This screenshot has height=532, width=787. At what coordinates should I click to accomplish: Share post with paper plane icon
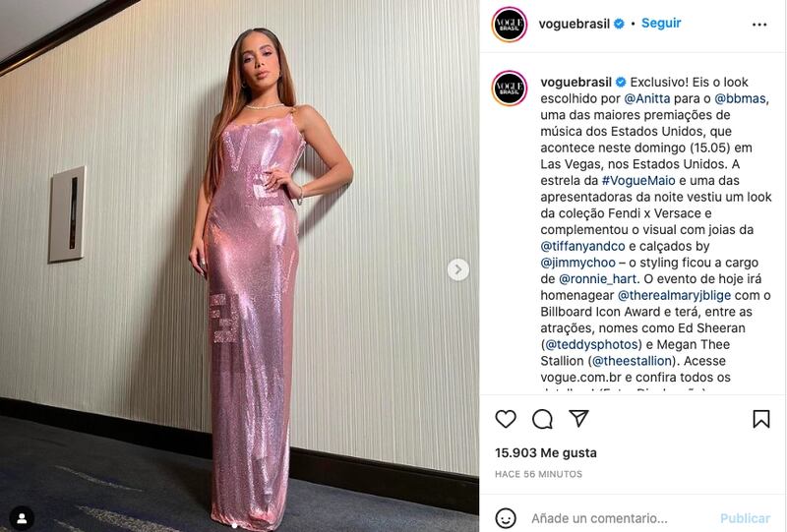point(578,418)
